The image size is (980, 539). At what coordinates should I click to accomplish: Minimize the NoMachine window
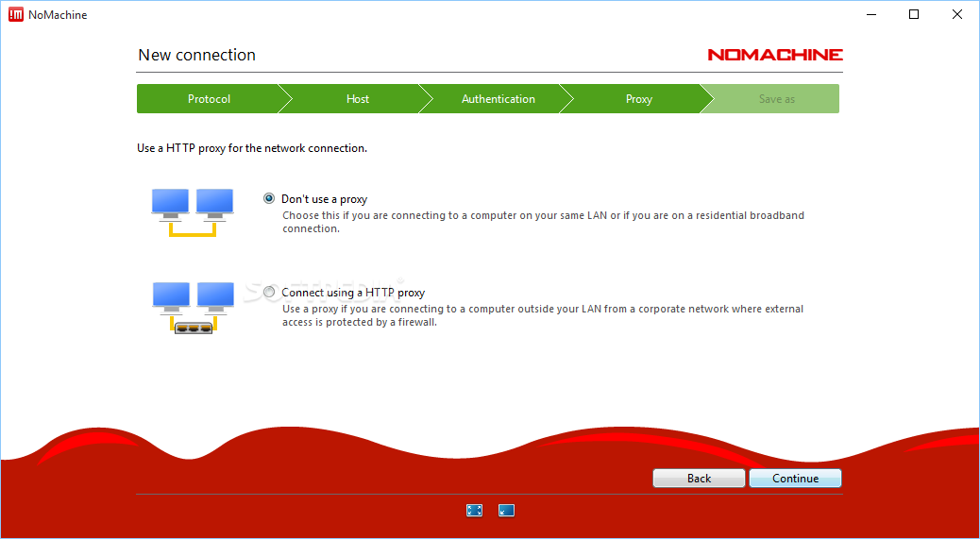(870, 14)
